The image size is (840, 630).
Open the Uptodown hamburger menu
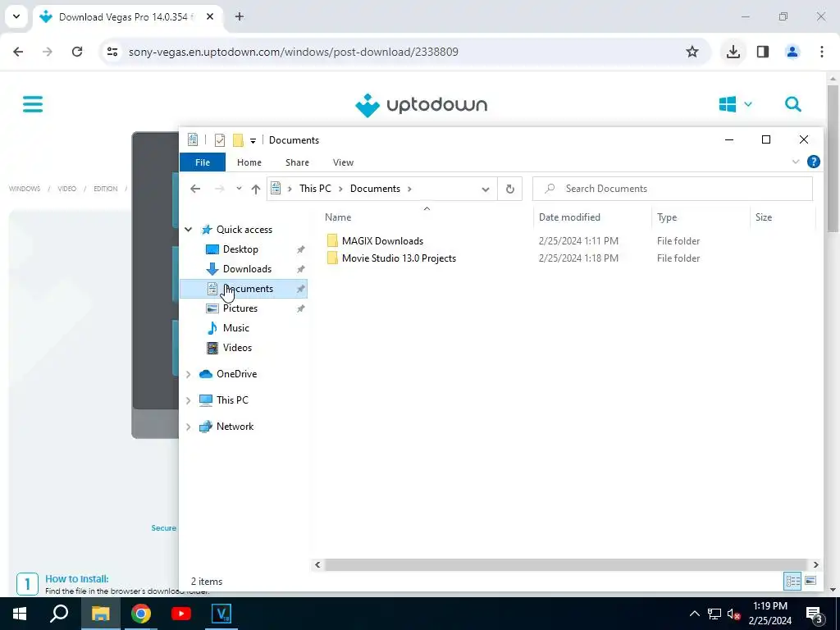click(33, 104)
